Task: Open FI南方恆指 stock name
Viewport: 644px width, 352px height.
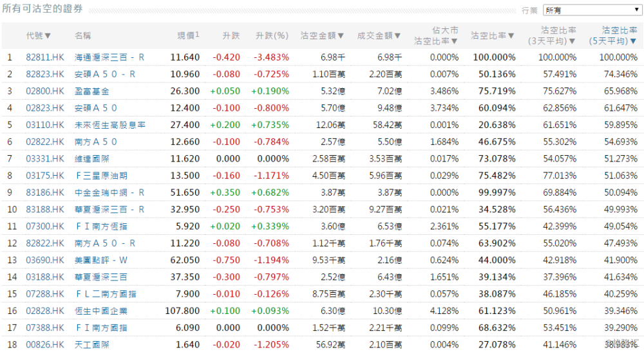Action: tap(102, 227)
